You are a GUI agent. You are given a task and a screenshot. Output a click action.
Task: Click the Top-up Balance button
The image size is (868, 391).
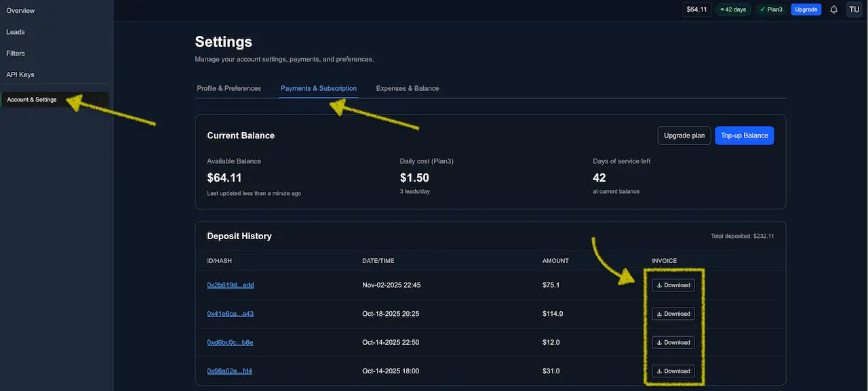pyautogui.click(x=744, y=135)
